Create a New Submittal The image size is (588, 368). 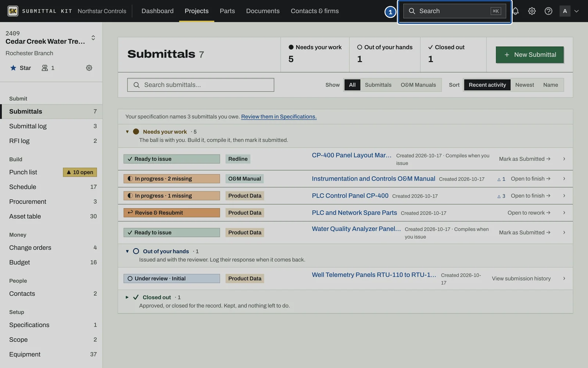point(530,55)
